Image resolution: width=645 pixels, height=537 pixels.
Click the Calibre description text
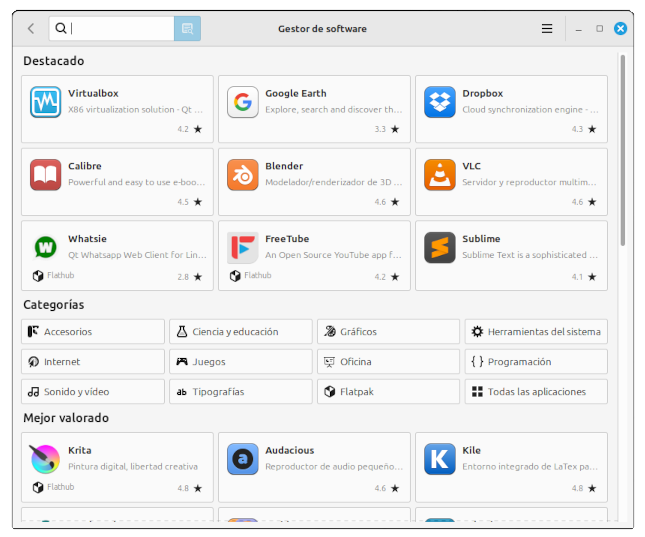pos(137,182)
